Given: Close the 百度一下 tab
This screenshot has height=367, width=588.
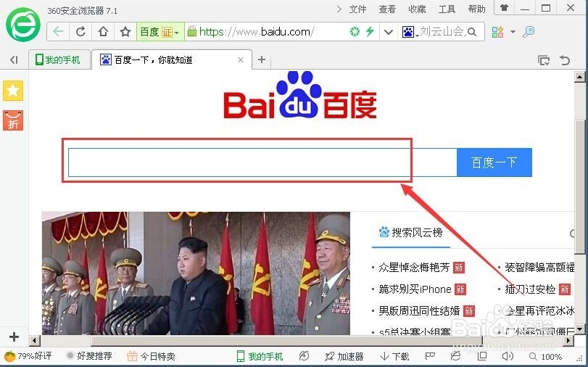Looking at the screenshot, I should pos(241,59).
